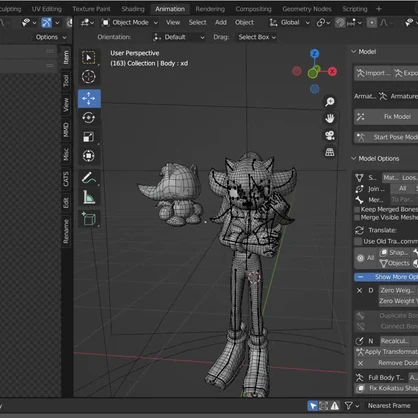The width and height of the screenshot is (418, 418).
Task: Activate the 3D Cursor tool
Action: pos(89,77)
